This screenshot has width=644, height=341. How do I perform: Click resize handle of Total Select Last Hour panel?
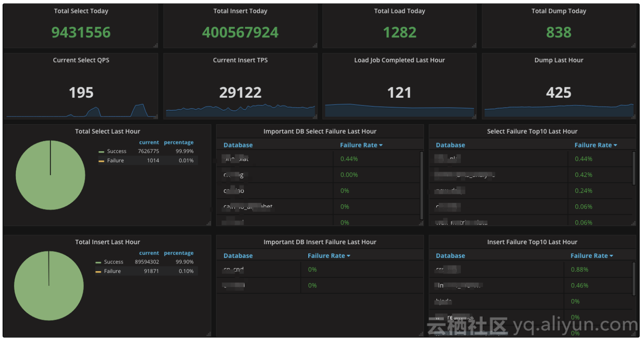209,223
